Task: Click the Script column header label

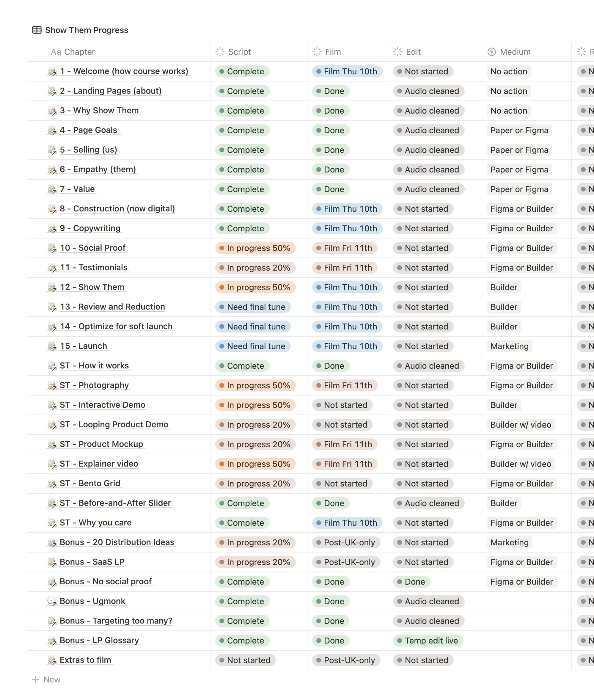Action: click(239, 52)
